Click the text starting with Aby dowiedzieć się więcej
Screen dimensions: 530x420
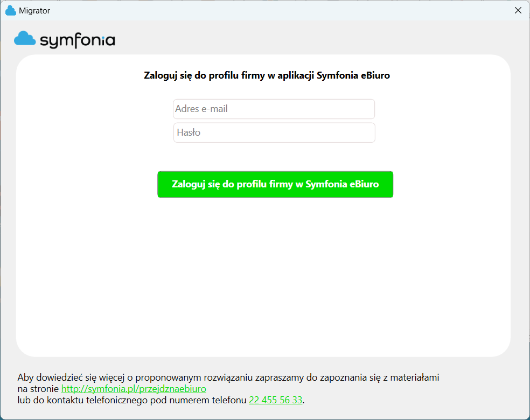[x=228, y=377]
